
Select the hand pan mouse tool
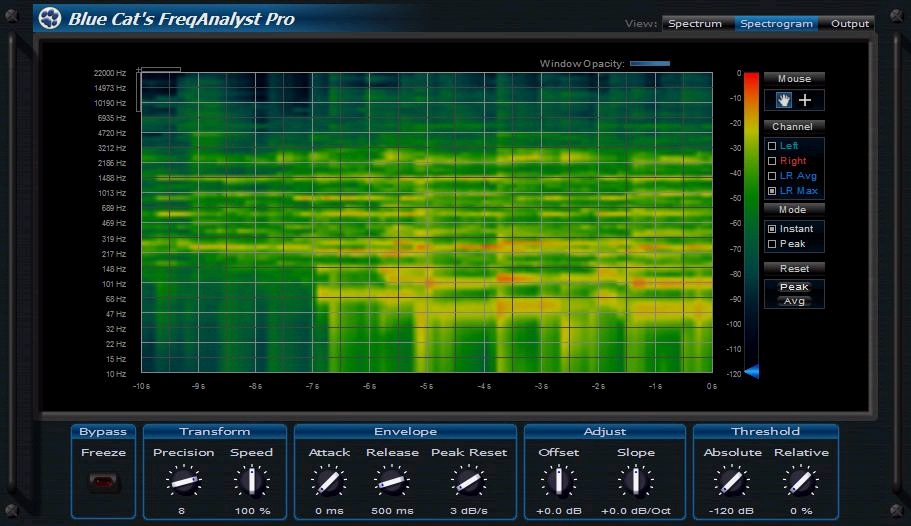(x=784, y=100)
